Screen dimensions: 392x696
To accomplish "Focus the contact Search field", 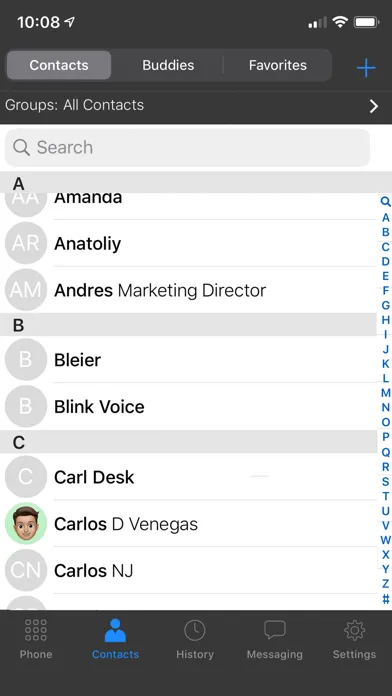I will tap(187, 147).
